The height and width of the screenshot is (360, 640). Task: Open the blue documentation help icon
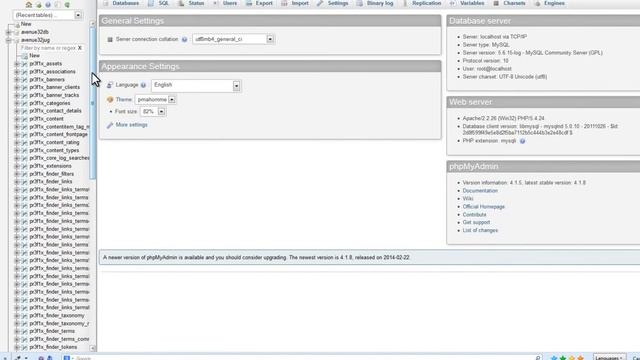[48, 5]
